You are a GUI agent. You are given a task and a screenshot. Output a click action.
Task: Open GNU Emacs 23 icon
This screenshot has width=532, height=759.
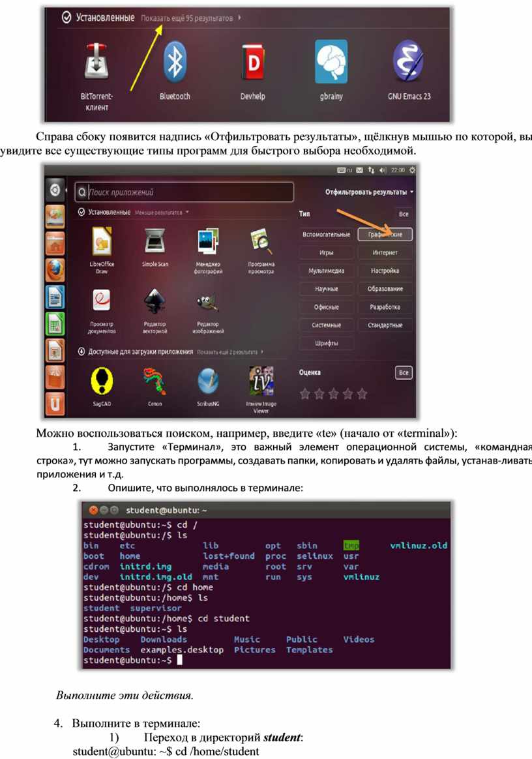pyautogui.click(x=409, y=62)
